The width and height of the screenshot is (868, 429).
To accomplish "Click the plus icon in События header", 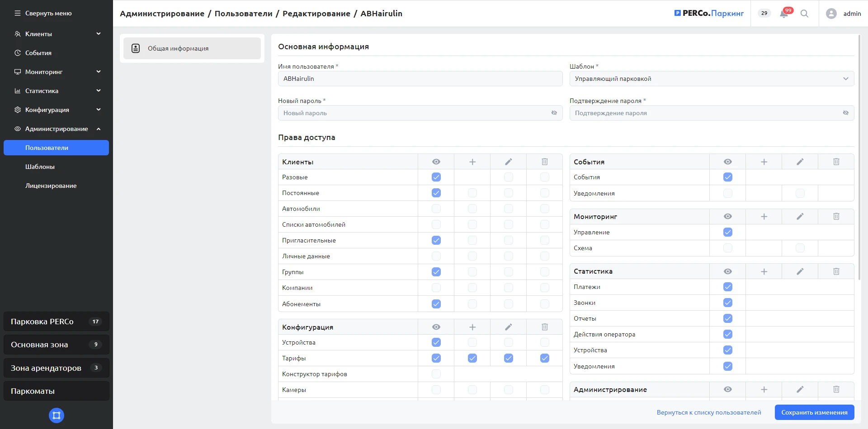I will tap(764, 162).
